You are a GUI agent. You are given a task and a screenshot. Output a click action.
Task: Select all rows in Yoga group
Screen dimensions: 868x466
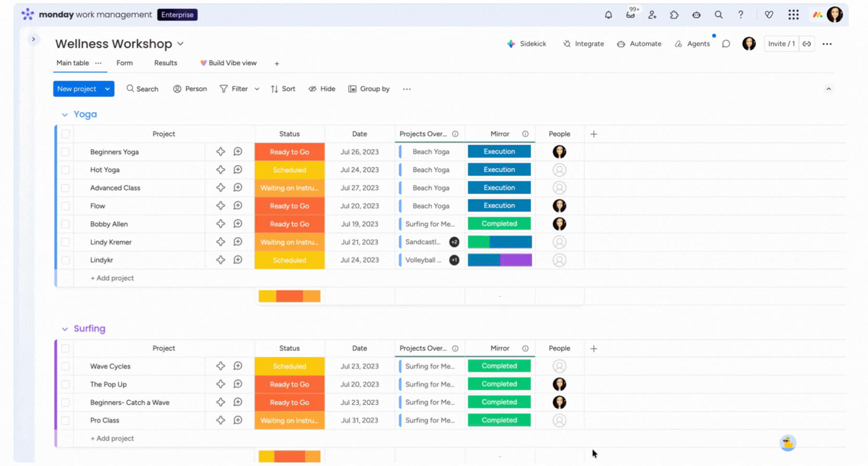(66, 134)
